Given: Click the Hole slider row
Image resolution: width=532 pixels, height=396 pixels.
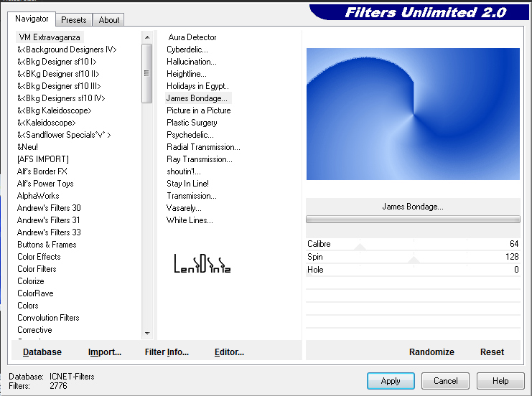Looking at the screenshot, I should pyautogui.click(x=413, y=270).
